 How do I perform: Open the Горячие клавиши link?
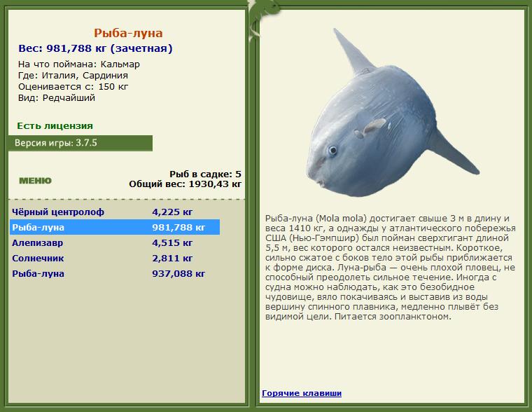pyautogui.click(x=302, y=393)
